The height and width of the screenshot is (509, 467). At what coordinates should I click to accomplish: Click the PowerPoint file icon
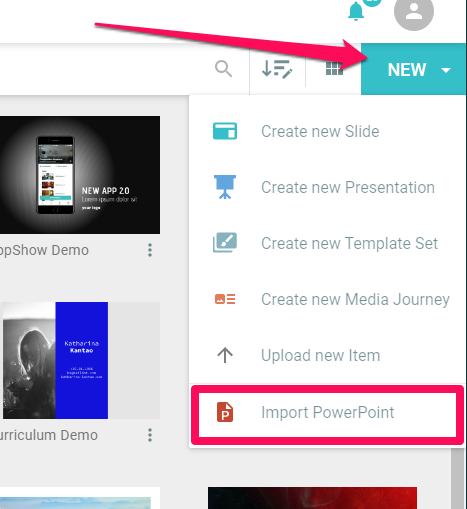click(225, 412)
